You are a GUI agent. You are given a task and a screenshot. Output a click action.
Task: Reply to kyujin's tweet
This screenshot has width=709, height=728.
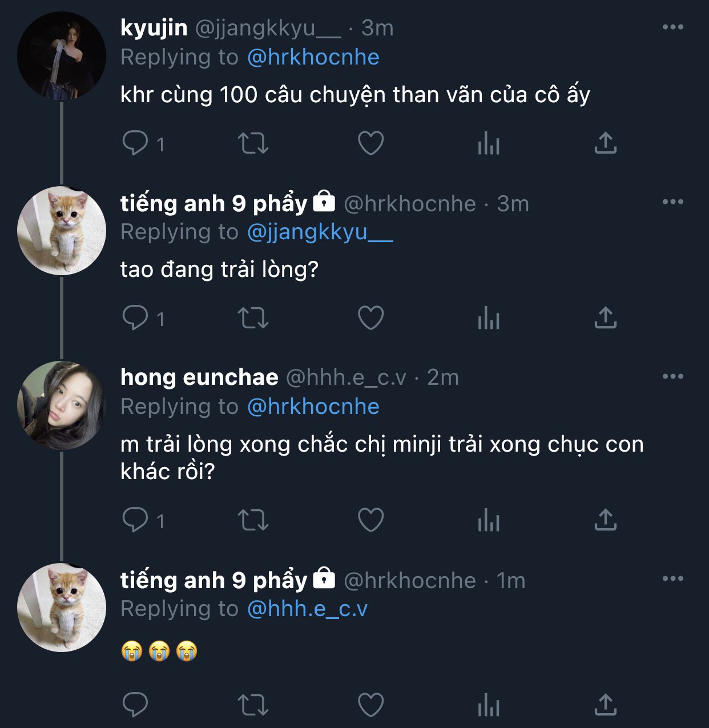[135, 143]
